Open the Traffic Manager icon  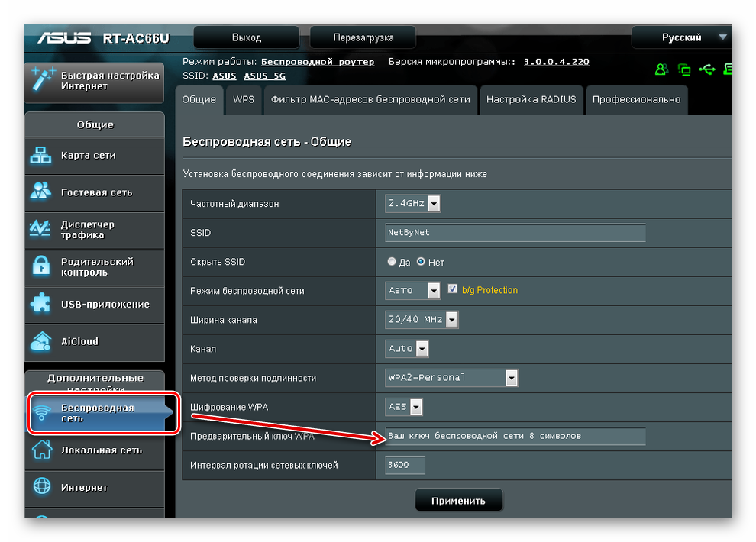pyautogui.click(x=40, y=230)
